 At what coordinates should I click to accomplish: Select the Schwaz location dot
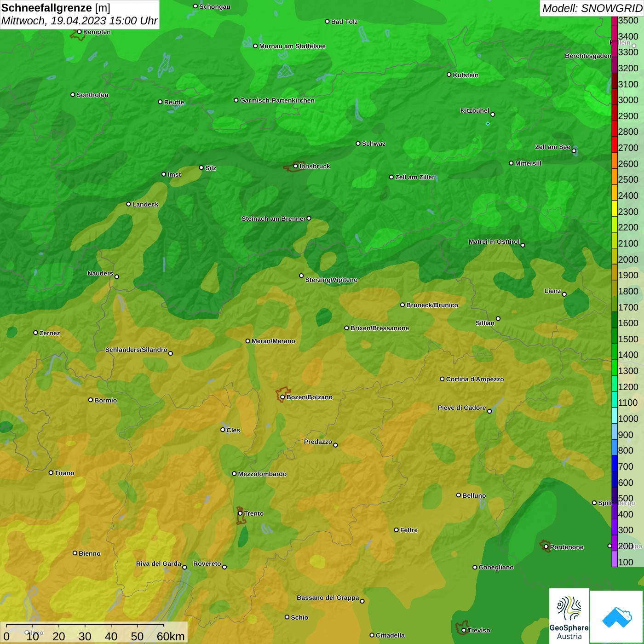358,144
